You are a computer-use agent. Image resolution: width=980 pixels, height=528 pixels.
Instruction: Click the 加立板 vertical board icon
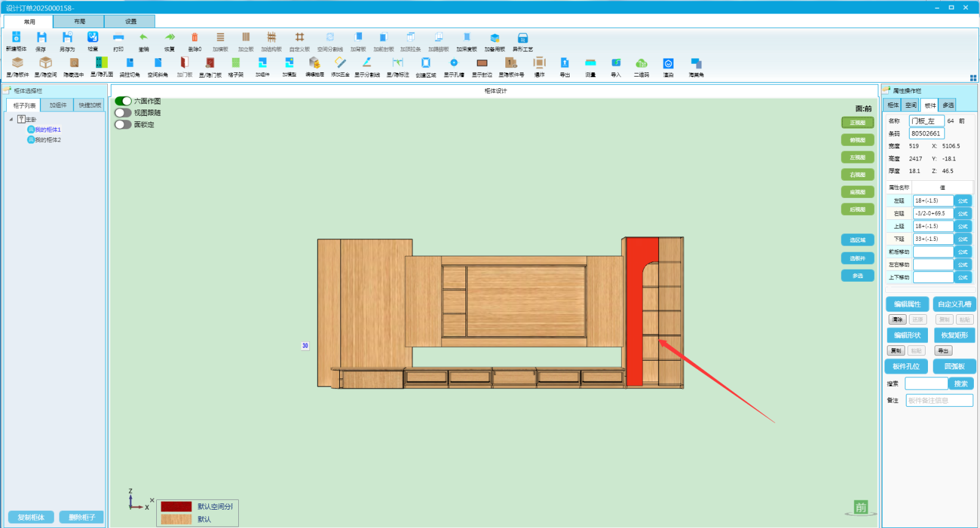tap(246, 37)
